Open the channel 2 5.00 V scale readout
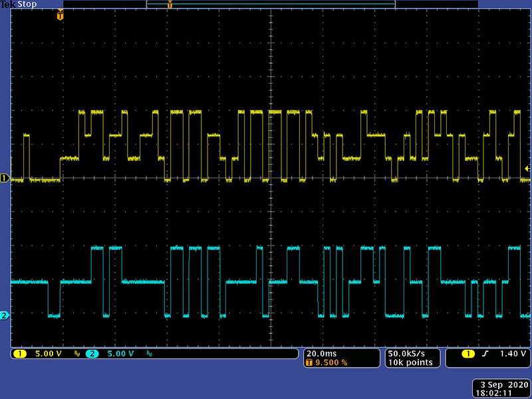Viewport: 532px width, 399px height. pyautogui.click(x=121, y=354)
